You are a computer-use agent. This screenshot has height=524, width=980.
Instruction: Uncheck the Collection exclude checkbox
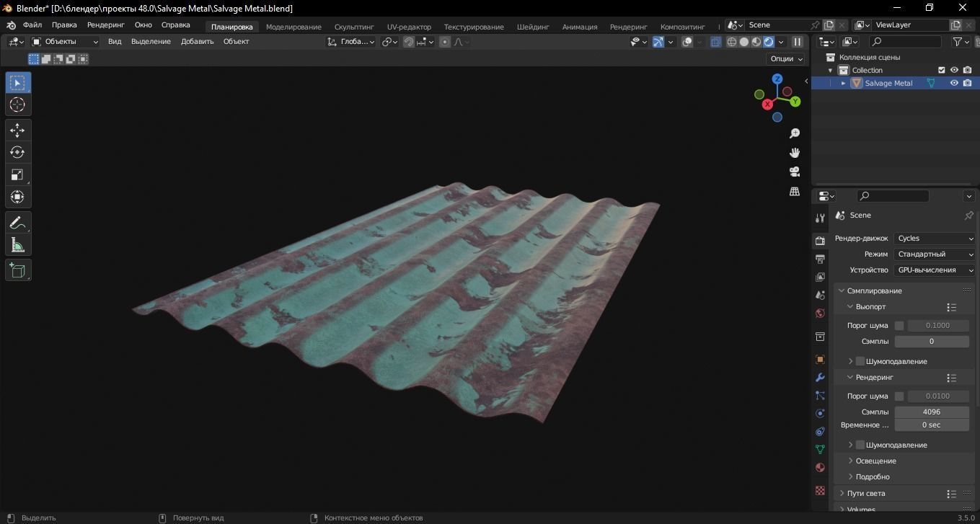pos(941,70)
